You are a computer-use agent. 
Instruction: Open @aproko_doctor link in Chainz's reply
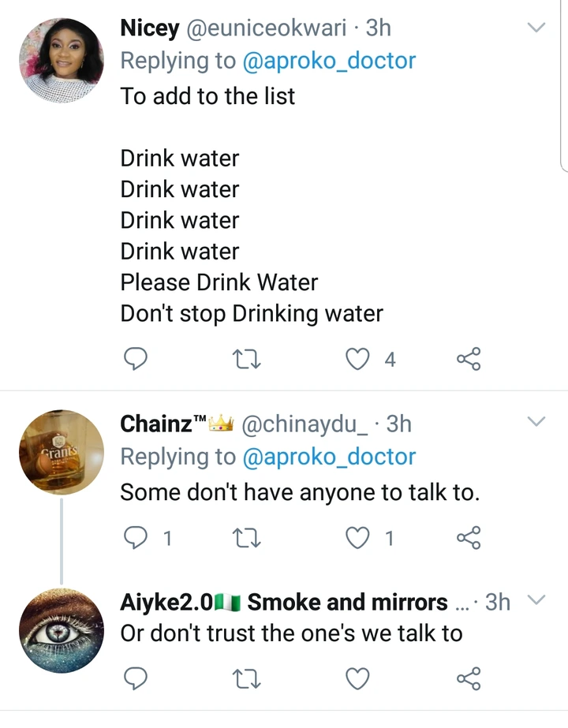click(329, 457)
